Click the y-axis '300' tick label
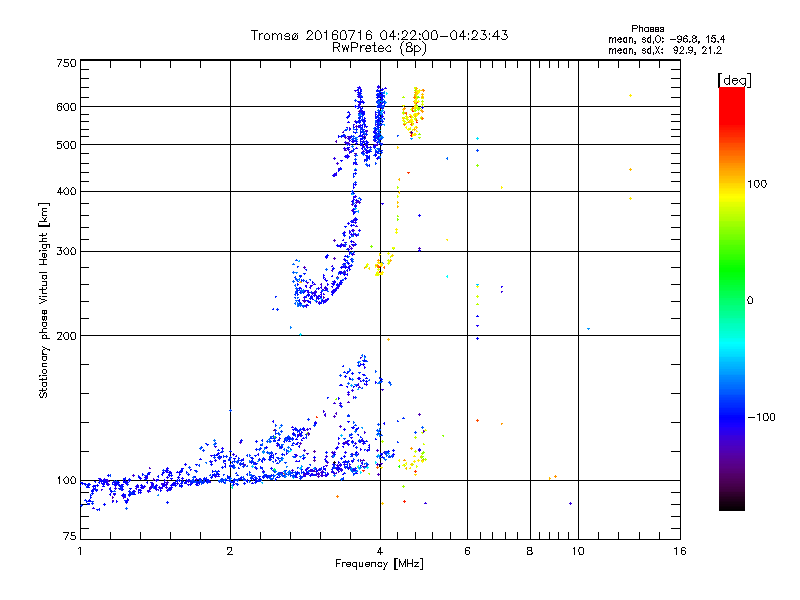The image size is (800, 600). coord(66,252)
